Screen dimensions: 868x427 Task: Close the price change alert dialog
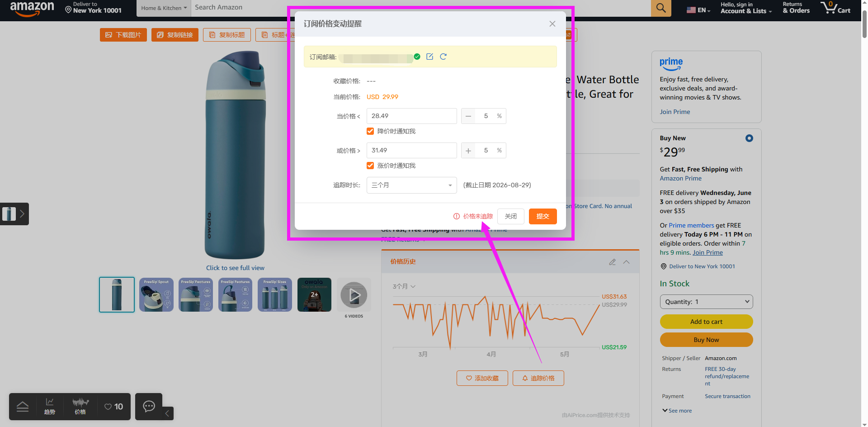point(552,24)
